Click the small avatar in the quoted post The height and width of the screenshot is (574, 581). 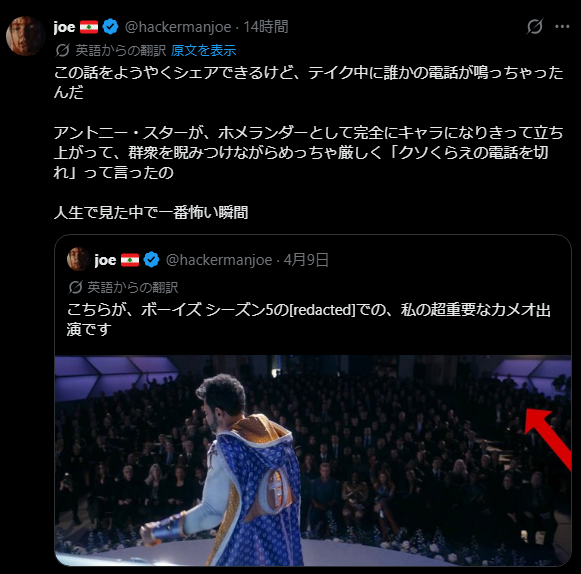78,259
